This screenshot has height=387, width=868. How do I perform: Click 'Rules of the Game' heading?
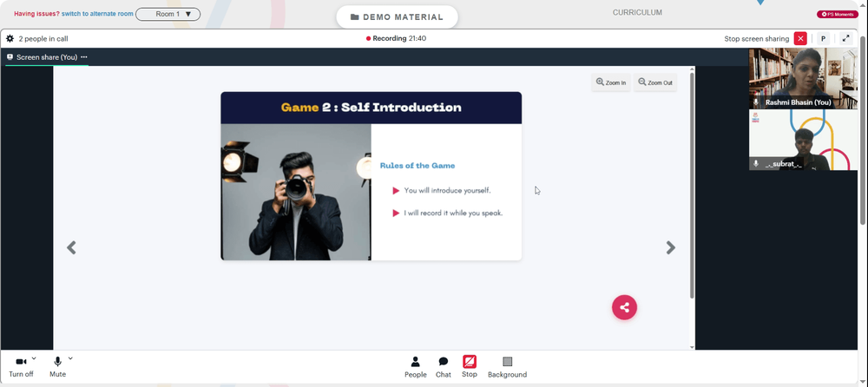tap(418, 166)
